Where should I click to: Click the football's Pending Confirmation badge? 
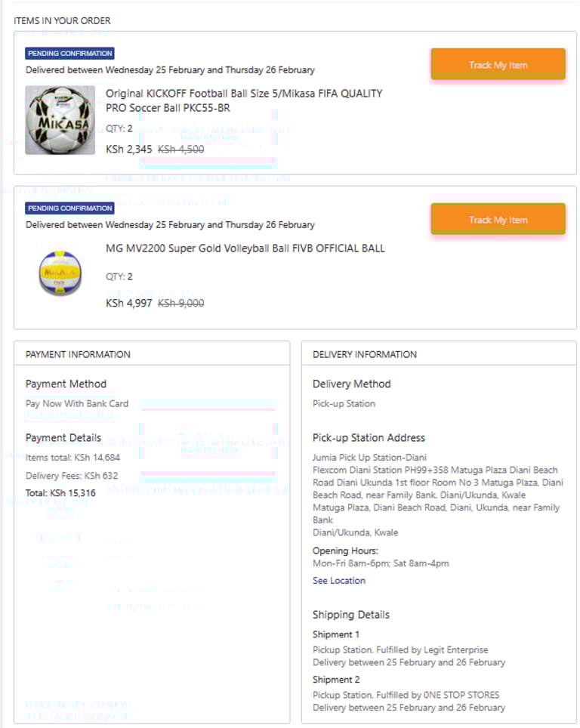[69, 54]
